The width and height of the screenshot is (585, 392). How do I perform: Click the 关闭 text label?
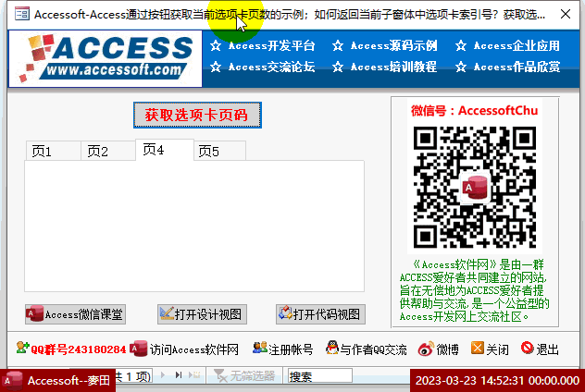(x=497, y=349)
